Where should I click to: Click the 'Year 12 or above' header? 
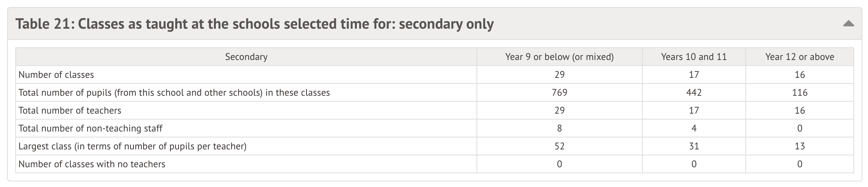pos(799,57)
